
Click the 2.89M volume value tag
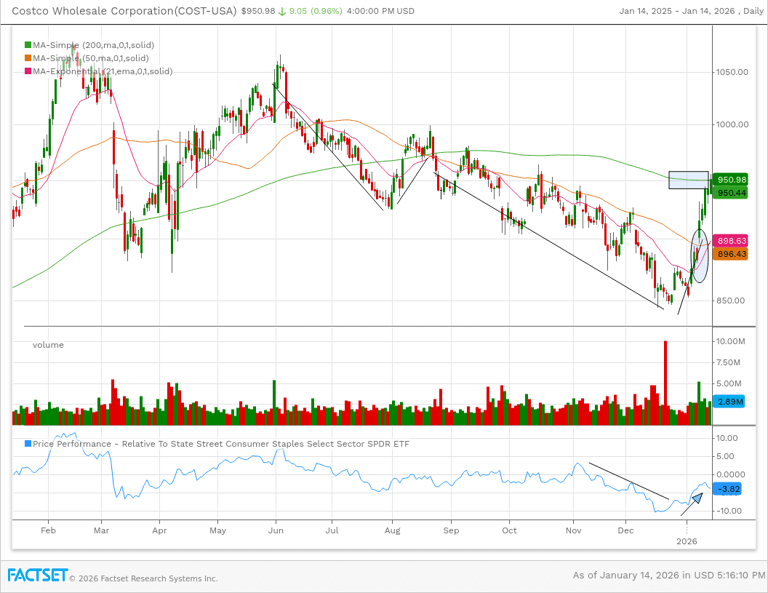(731, 401)
